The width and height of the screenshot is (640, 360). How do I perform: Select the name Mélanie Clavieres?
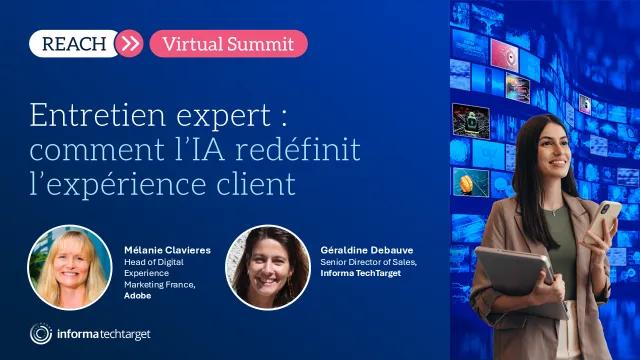tap(167, 250)
